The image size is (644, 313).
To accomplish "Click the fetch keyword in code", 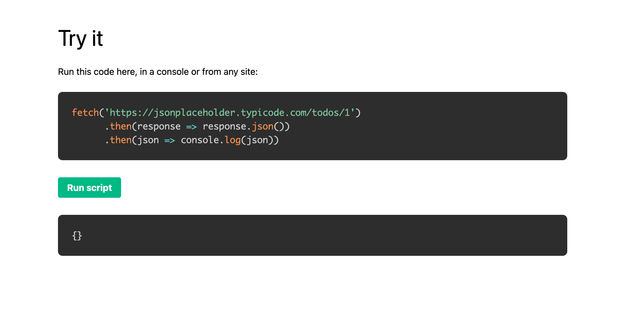I will click(x=85, y=112).
